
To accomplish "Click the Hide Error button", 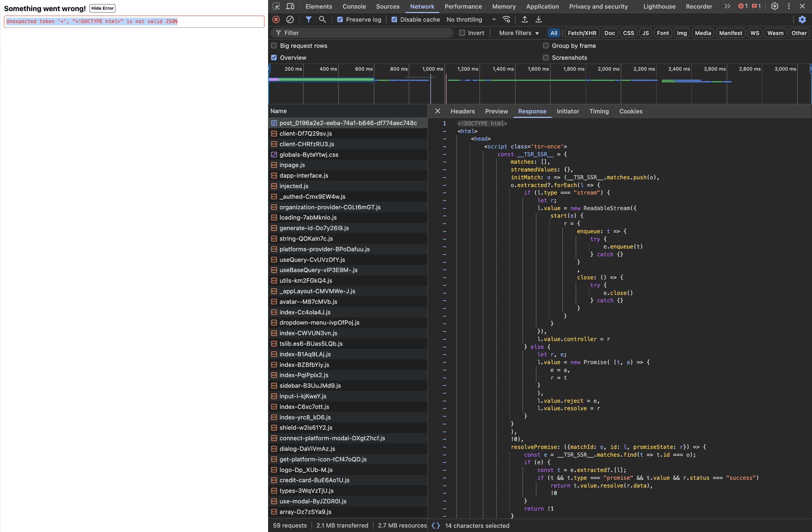I will tap(102, 8).
